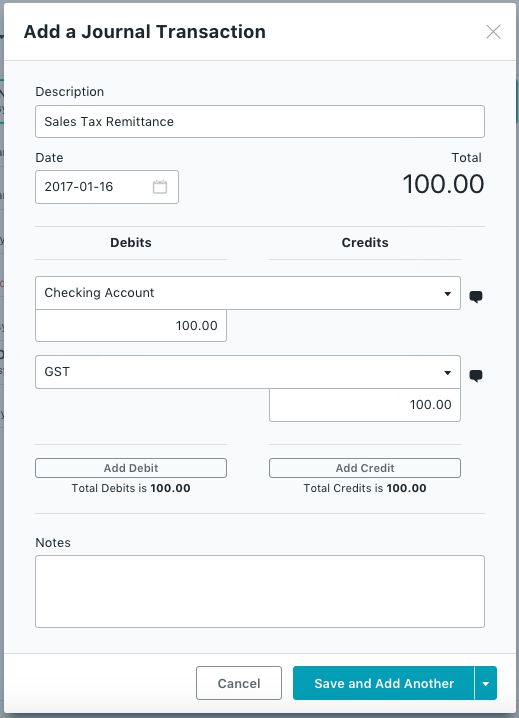Add comment to Checking Account line
The height and width of the screenshot is (718, 519).
[x=476, y=297]
